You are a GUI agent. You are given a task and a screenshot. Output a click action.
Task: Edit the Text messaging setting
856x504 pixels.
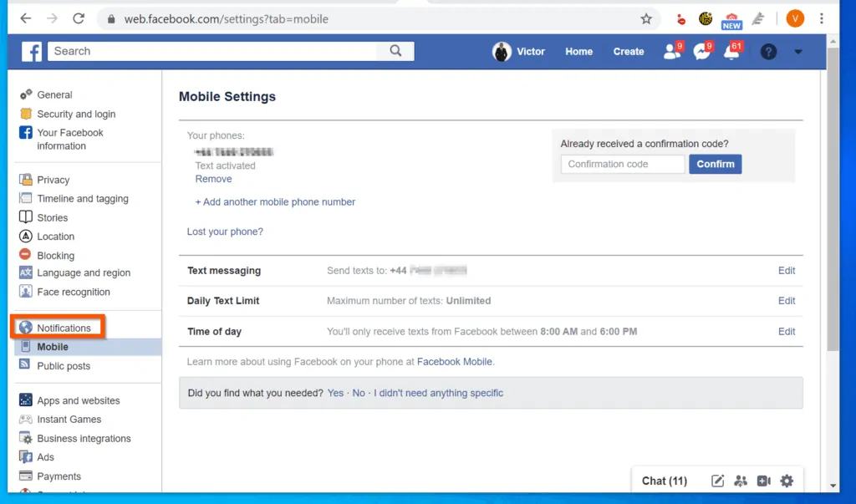pyautogui.click(x=787, y=270)
